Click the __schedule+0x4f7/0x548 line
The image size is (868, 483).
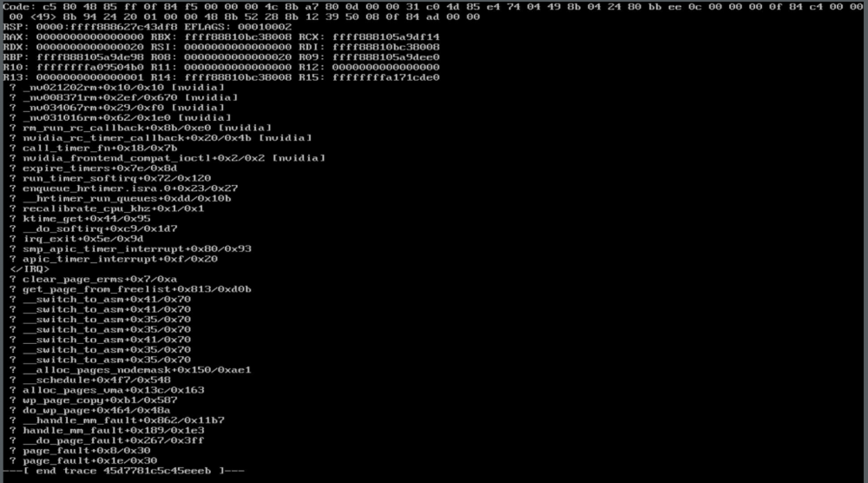[x=90, y=380]
